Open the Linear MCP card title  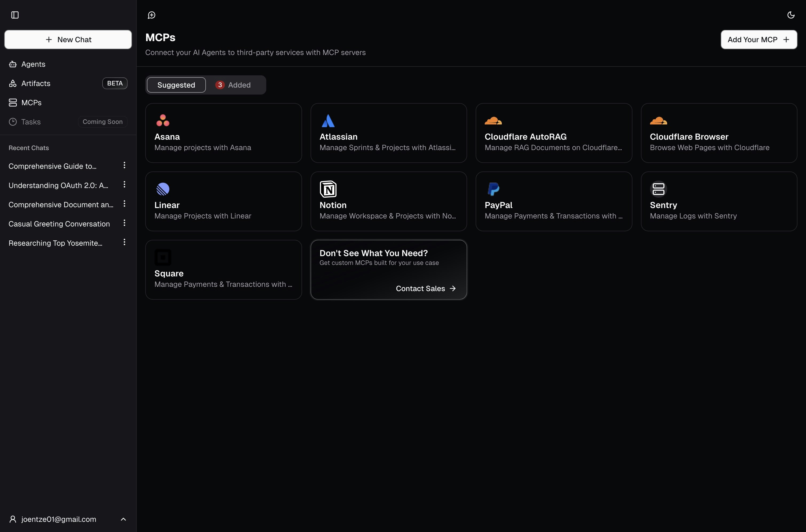coord(167,205)
